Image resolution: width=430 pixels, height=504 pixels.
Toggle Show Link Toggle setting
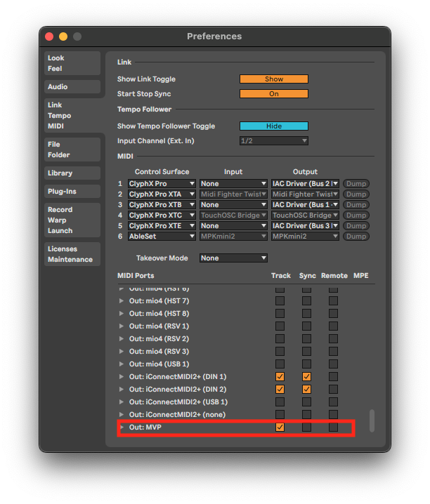(273, 79)
